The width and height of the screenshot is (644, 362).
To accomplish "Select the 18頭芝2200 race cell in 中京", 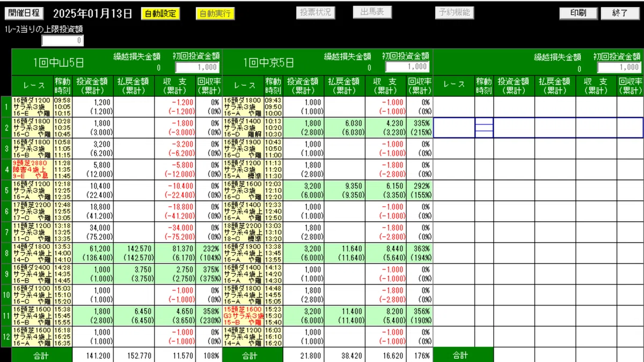I will coord(243,233).
